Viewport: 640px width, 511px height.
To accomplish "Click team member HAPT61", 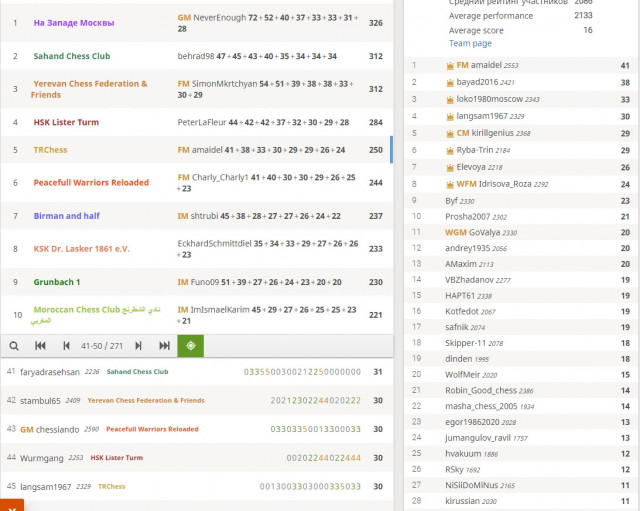I will click(460, 295).
